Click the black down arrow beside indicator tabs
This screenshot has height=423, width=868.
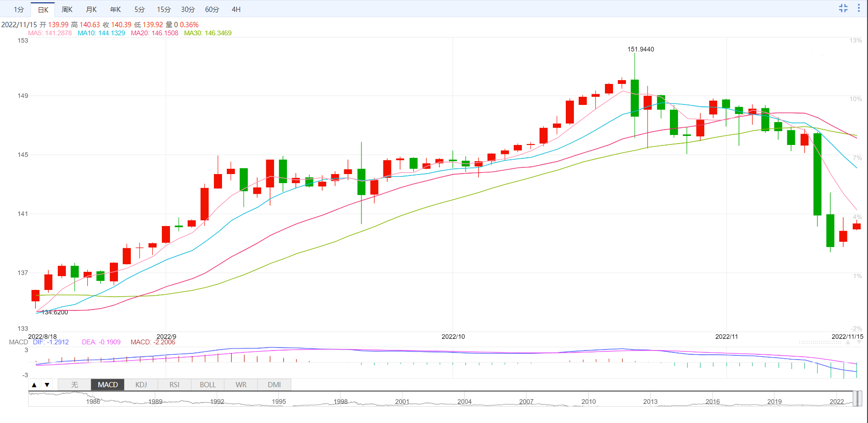click(x=47, y=385)
